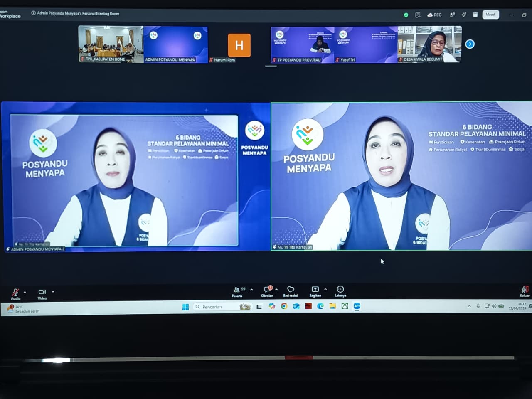This screenshot has width=532, height=399.
Task: Change the view layout with the grid icon
Action: click(475, 15)
